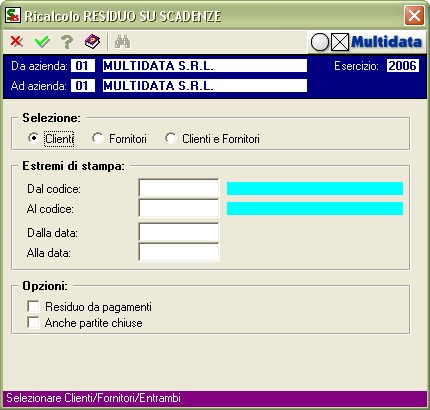Image resolution: width=430 pixels, height=410 pixels.
Task: Click the Multidata logo in toolbar
Action: coord(367,42)
